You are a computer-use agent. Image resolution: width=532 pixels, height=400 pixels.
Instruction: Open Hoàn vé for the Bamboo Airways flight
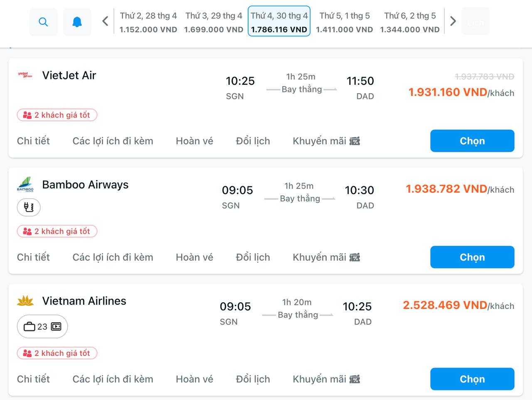click(194, 257)
